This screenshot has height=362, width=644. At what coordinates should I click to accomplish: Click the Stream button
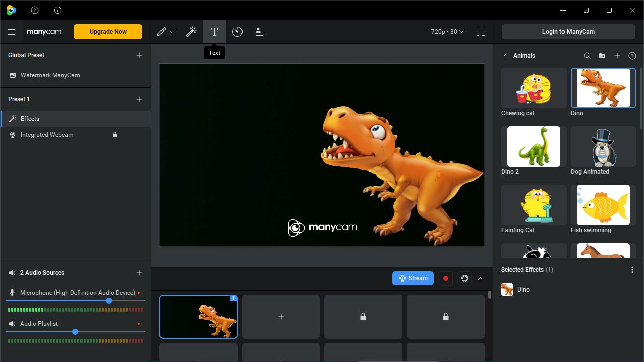413,278
